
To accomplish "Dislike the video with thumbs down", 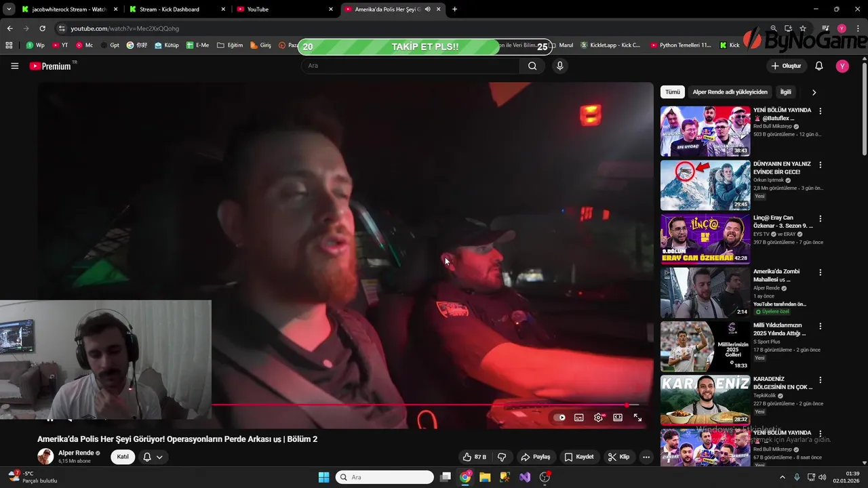I will (502, 457).
